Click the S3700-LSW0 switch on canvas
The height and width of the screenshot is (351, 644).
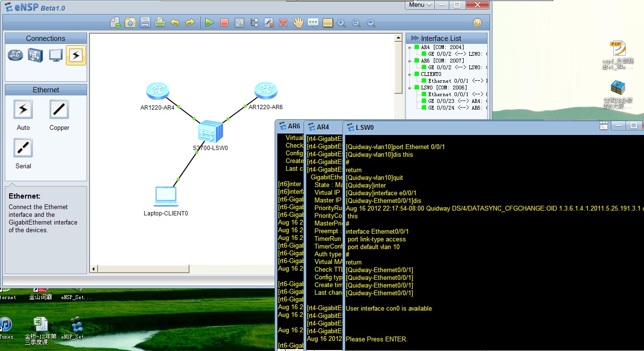pyautogui.click(x=211, y=131)
